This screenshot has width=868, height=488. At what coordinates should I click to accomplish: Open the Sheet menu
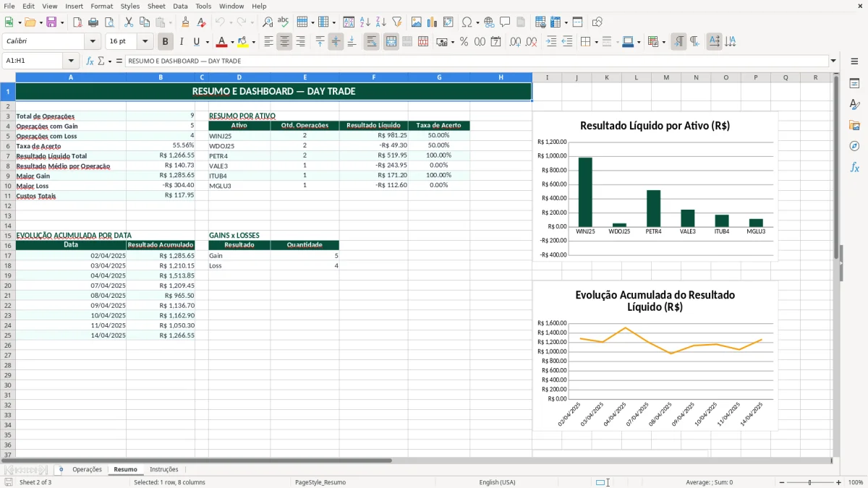click(156, 6)
